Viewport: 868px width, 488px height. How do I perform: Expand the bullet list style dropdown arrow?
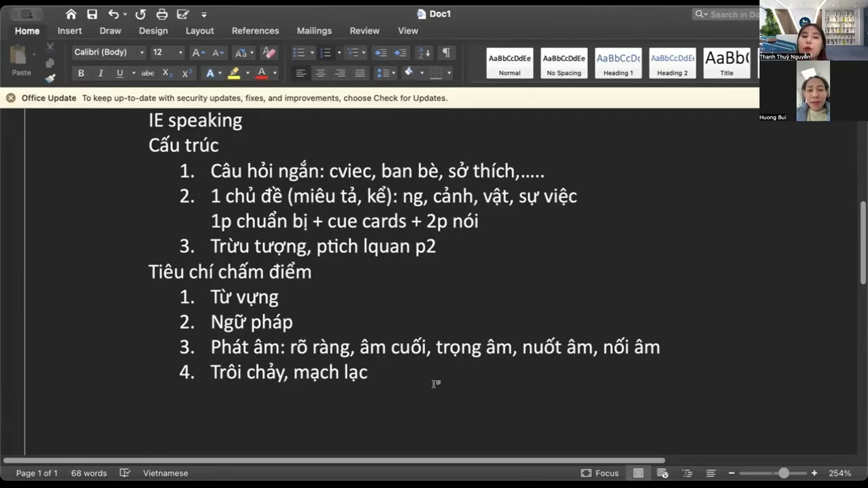point(312,53)
